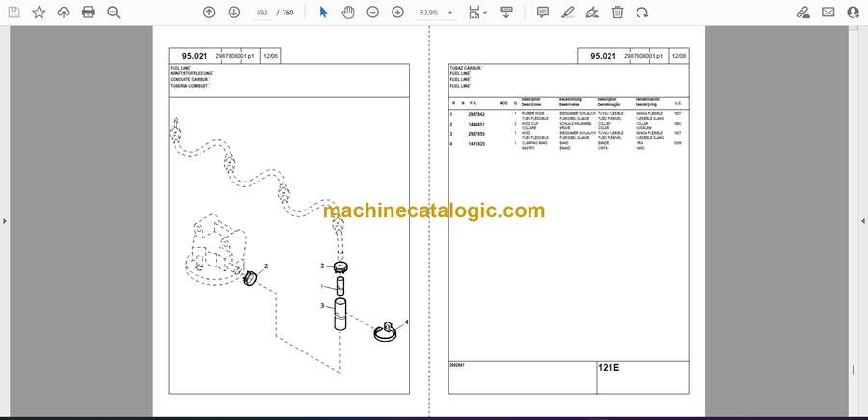Activate the hand pan tool
Screen dimensions: 868x420
pyautogui.click(x=348, y=13)
